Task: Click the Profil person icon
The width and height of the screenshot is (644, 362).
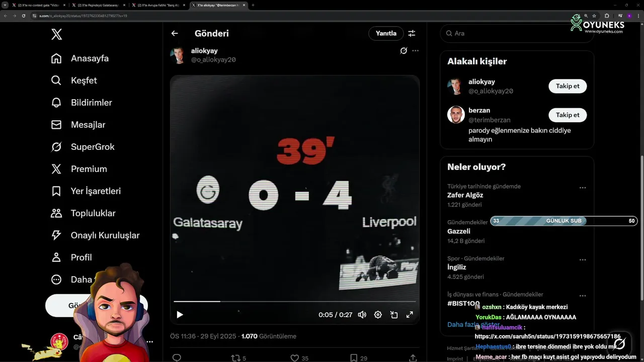Action: click(x=56, y=257)
